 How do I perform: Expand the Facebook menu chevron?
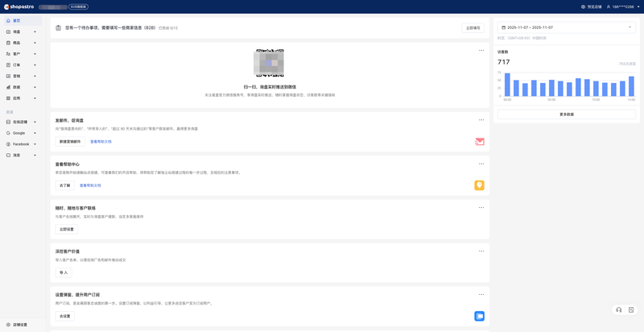pyautogui.click(x=35, y=144)
